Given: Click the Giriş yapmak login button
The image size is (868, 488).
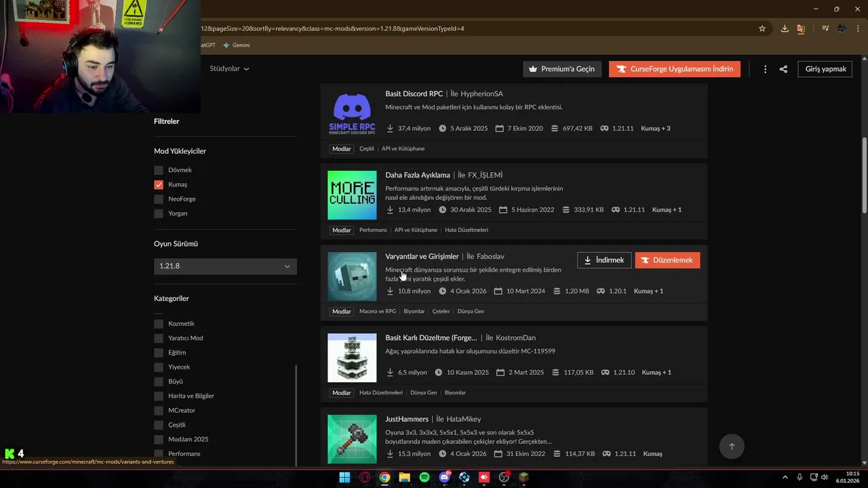Looking at the screenshot, I should point(825,69).
